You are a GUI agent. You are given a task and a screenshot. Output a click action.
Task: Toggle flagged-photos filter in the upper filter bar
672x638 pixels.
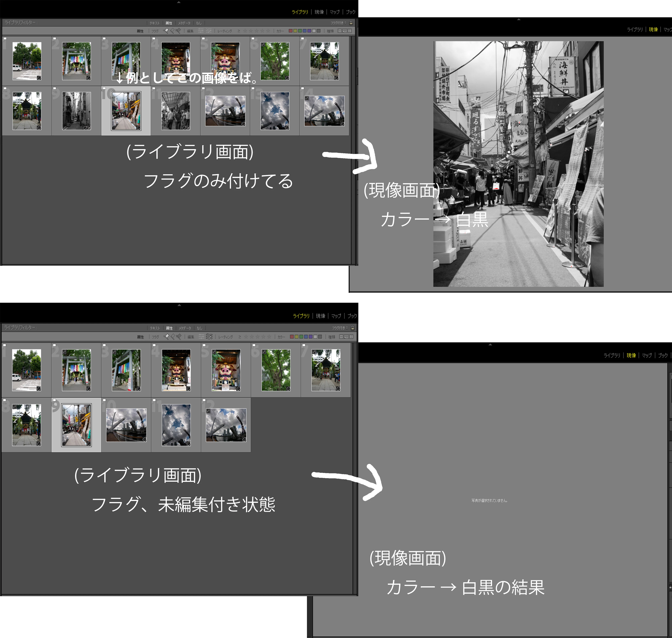click(166, 31)
